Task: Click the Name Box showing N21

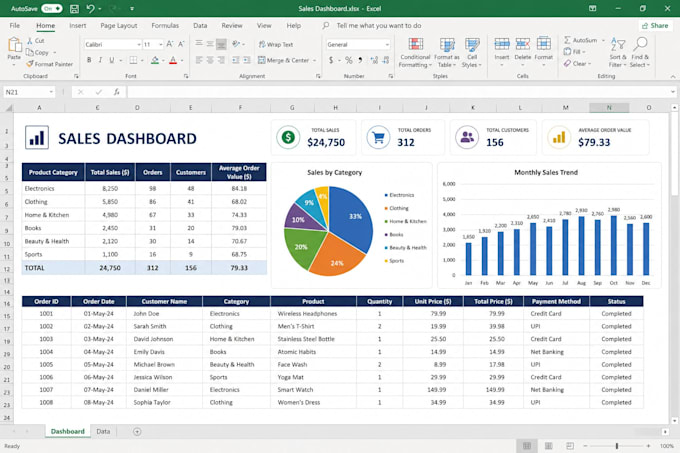Action: [x=29, y=92]
